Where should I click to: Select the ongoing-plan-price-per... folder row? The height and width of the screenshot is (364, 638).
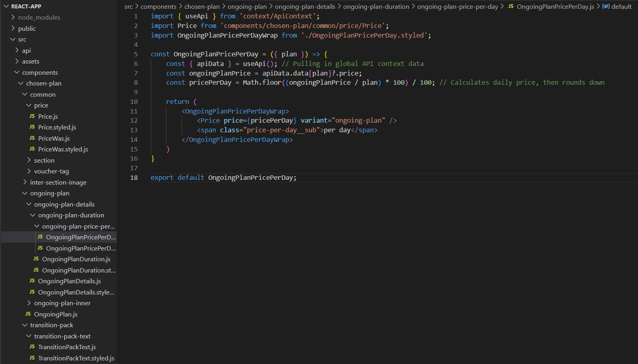pyautogui.click(x=59, y=226)
